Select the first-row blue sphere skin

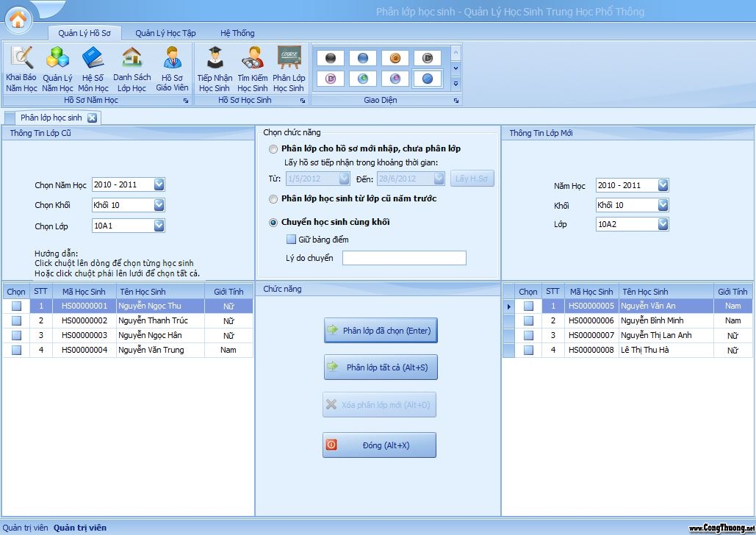363,58
